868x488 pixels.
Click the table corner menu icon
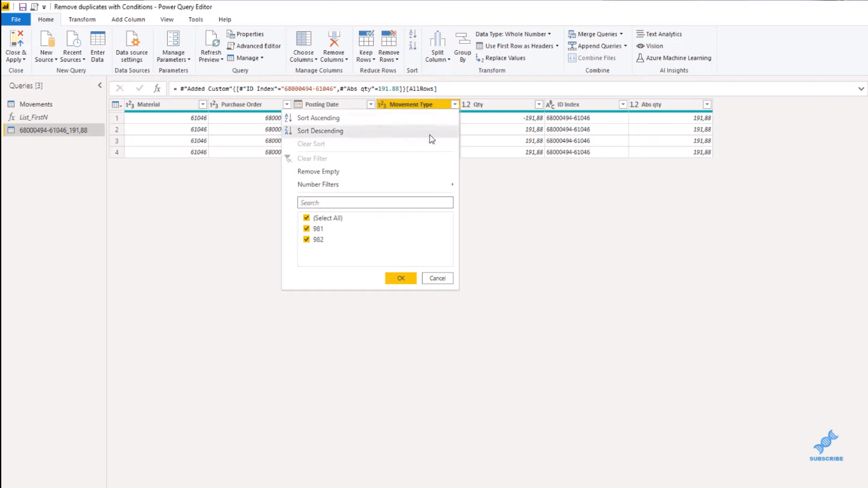point(116,104)
